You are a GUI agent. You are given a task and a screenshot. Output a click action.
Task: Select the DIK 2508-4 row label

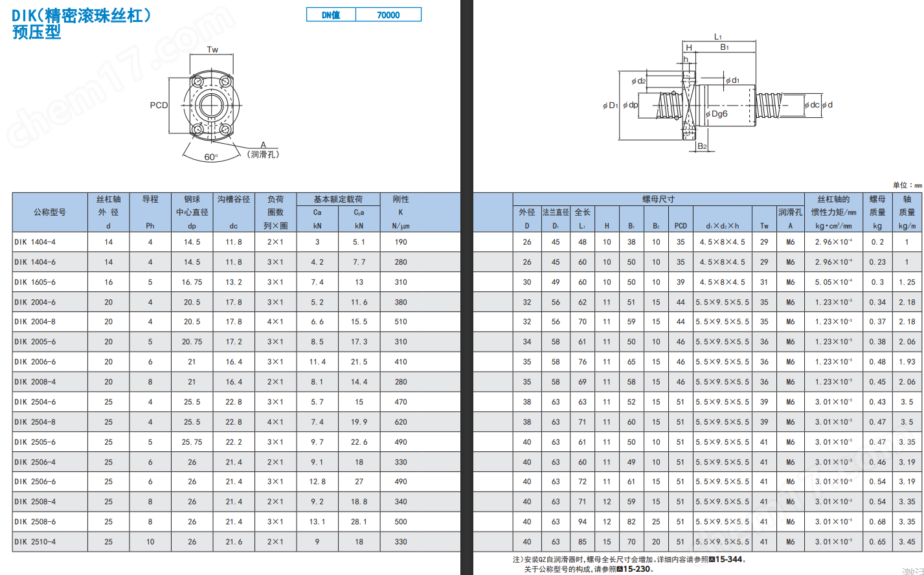click(35, 502)
